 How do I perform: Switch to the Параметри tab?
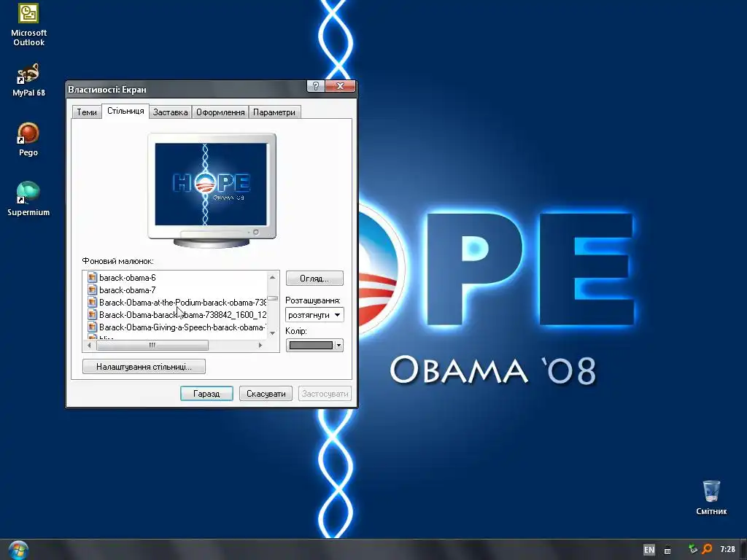pyautogui.click(x=274, y=112)
